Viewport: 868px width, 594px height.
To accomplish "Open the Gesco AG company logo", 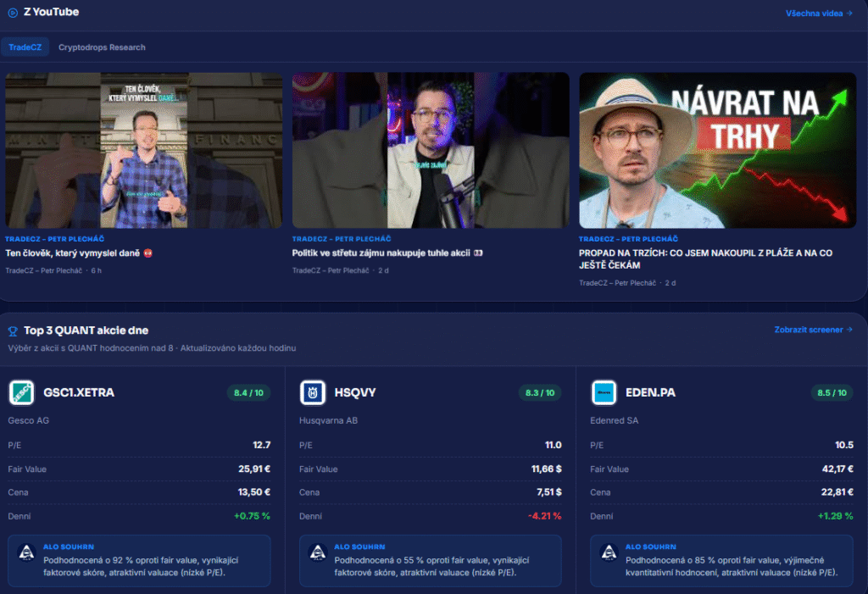I will point(21,392).
